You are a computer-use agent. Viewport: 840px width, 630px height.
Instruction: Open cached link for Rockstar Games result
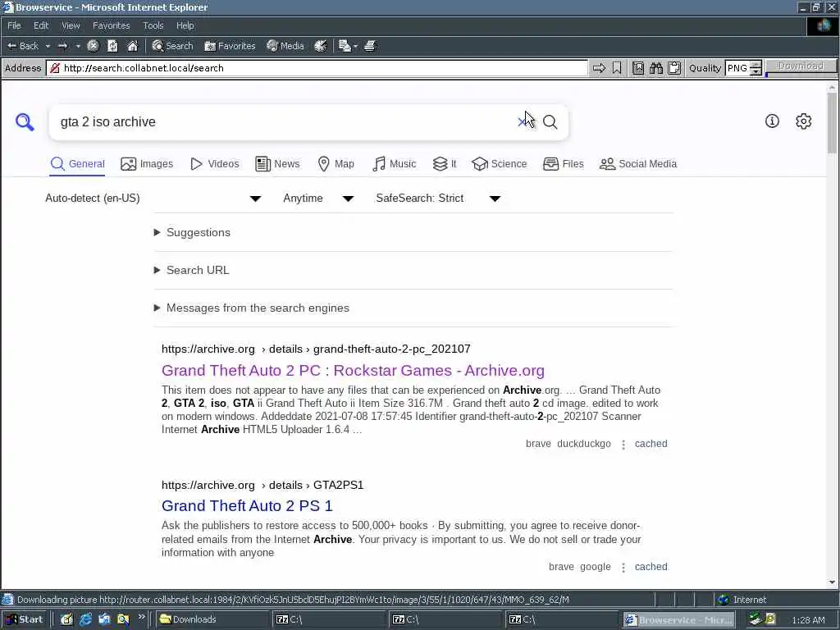651,444
